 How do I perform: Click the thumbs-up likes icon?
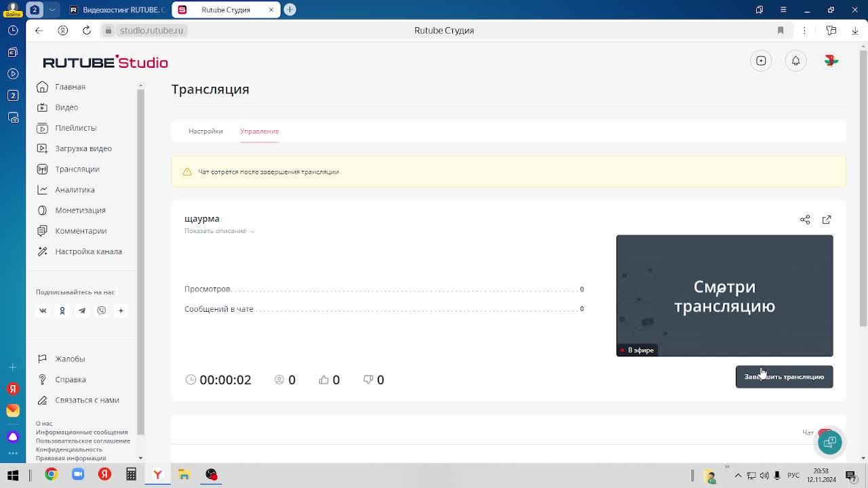click(323, 380)
